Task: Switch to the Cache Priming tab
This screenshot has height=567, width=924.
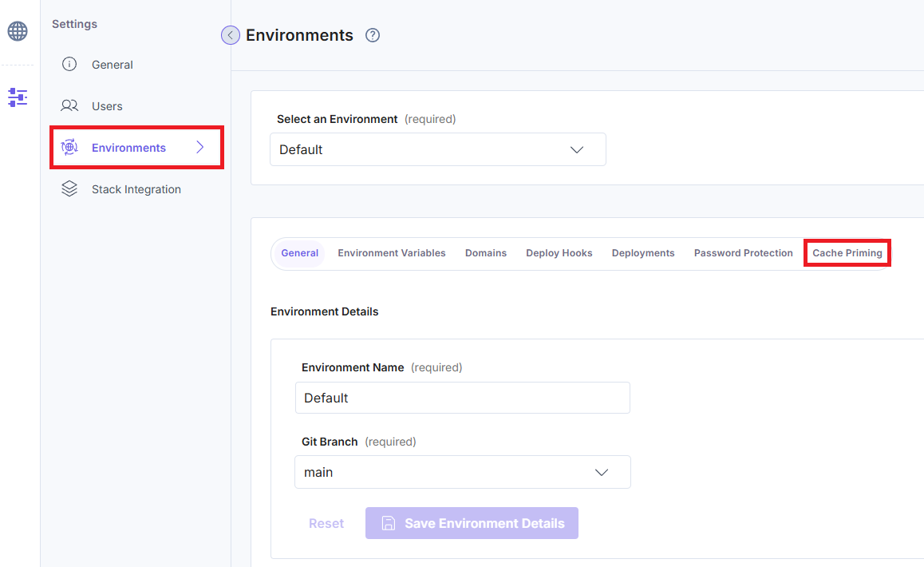Action: [x=847, y=253]
